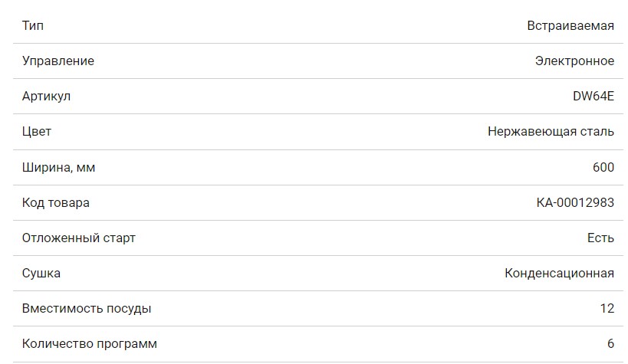Select the "Встраиваемая" type value
Viewport: 628px width, 364px height.
pyautogui.click(x=570, y=26)
